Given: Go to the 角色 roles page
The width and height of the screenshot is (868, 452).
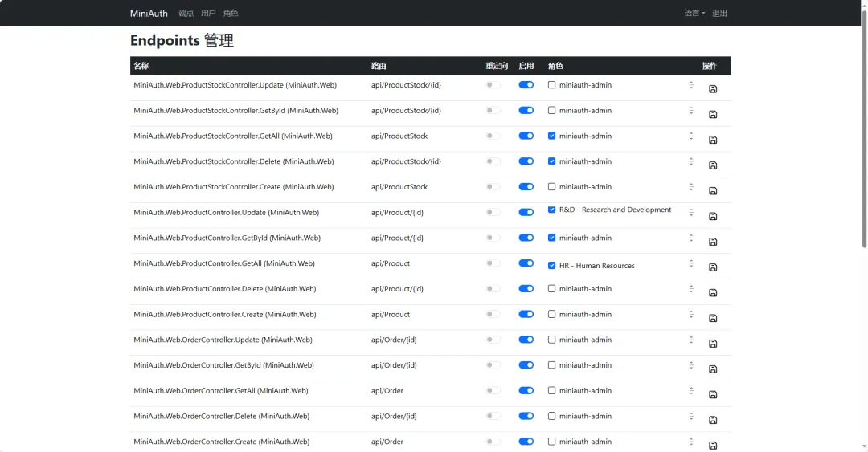Looking at the screenshot, I should click(x=231, y=14).
